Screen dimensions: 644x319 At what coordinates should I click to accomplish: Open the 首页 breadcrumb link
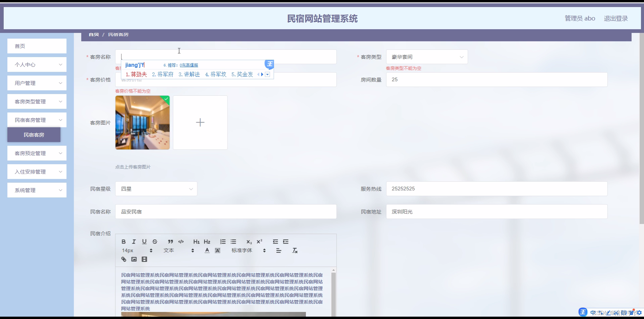[x=93, y=34]
